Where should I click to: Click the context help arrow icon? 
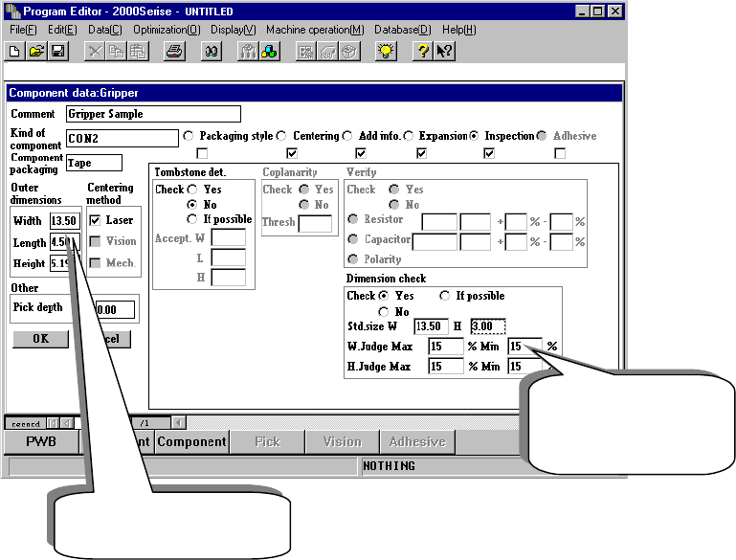(444, 52)
